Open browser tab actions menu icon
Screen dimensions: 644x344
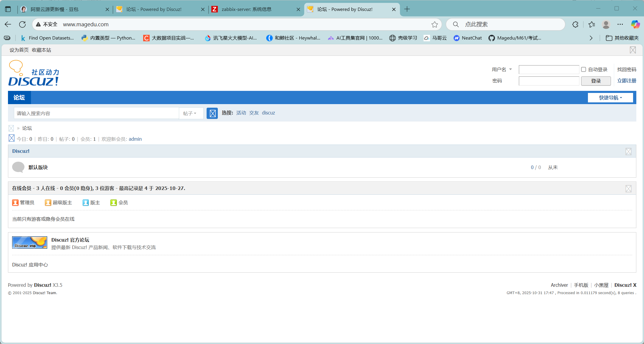(8, 9)
